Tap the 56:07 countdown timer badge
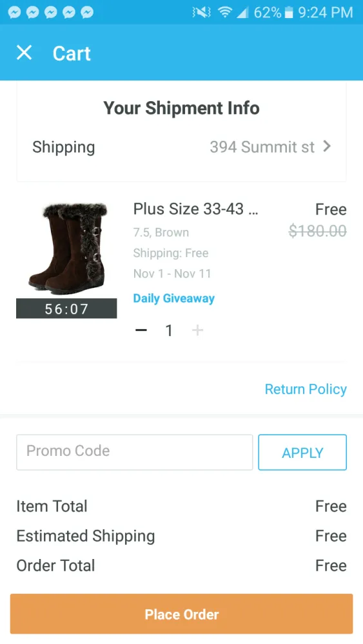The image size is (363, 644). (x=66, y=308)
